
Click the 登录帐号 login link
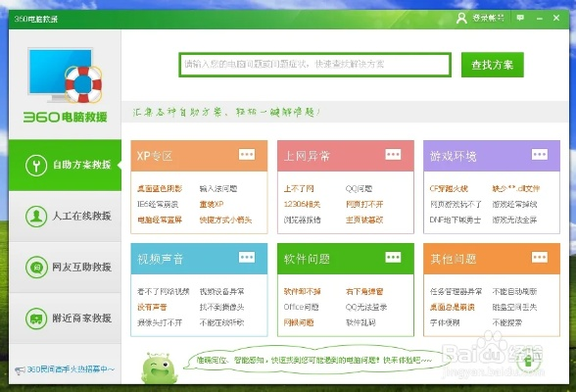(488, 18)
